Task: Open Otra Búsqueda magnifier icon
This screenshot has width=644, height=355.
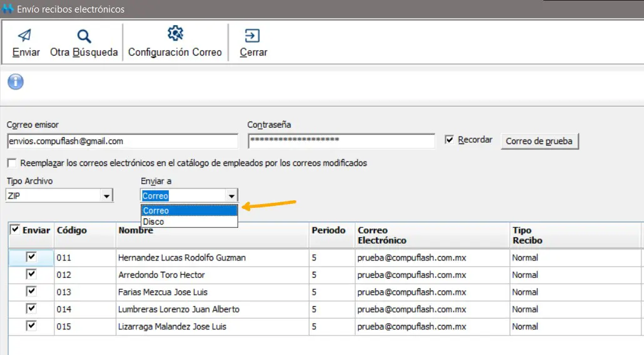Action: tap(84, 36)
